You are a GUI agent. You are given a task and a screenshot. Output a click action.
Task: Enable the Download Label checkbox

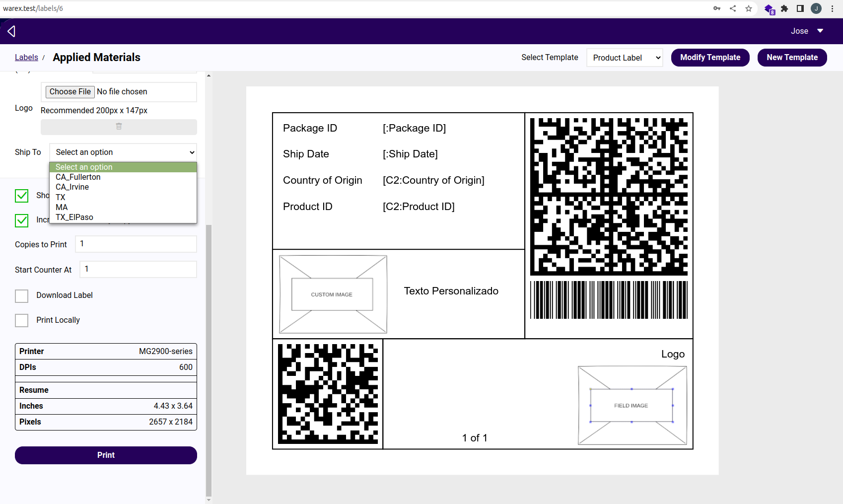pos(22,296)
